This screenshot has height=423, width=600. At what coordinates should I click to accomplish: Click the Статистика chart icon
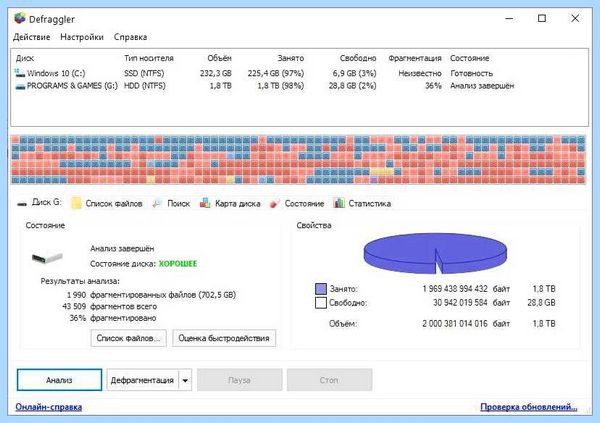pyautogui.click(x=339, y=203)
